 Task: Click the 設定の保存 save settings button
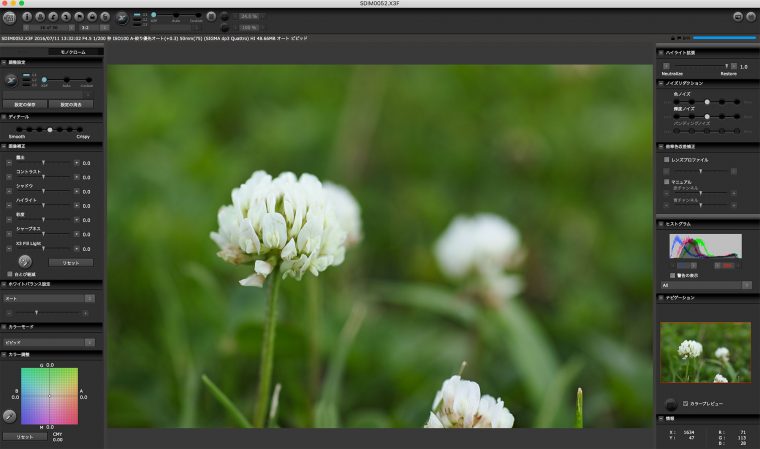coord(25,104)
